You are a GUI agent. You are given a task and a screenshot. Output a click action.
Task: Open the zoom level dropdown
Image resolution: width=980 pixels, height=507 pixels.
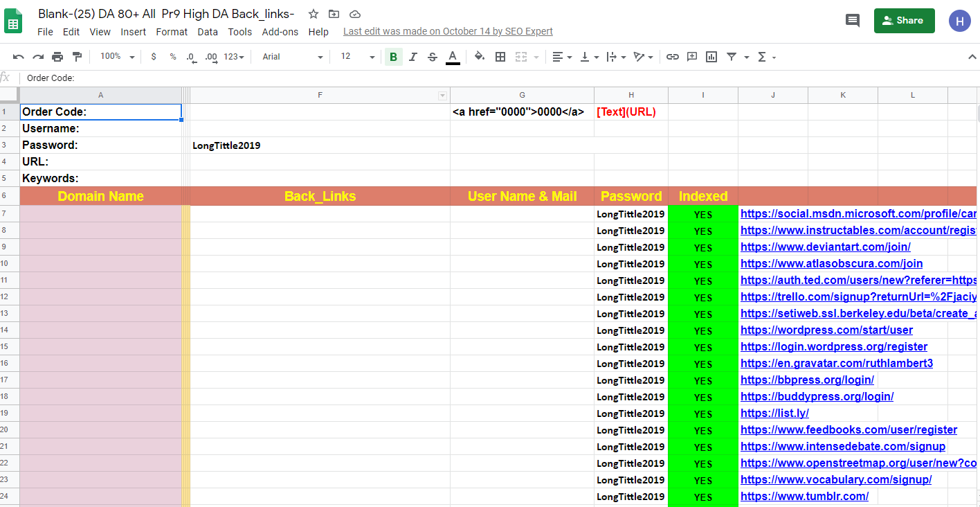tap(114, 56)
